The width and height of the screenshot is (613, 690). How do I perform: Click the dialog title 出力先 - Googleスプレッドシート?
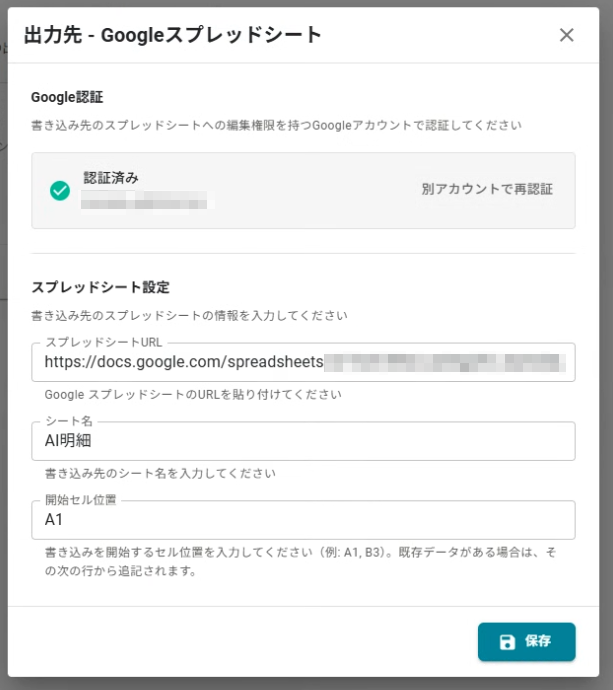pos(172,35)
